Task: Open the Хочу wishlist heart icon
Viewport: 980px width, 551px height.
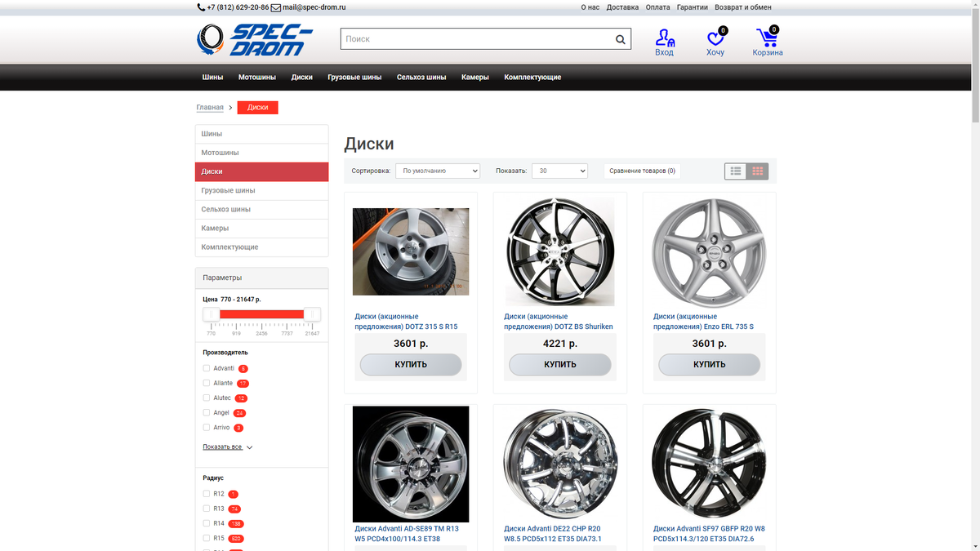Action: (x=715, y=38)
